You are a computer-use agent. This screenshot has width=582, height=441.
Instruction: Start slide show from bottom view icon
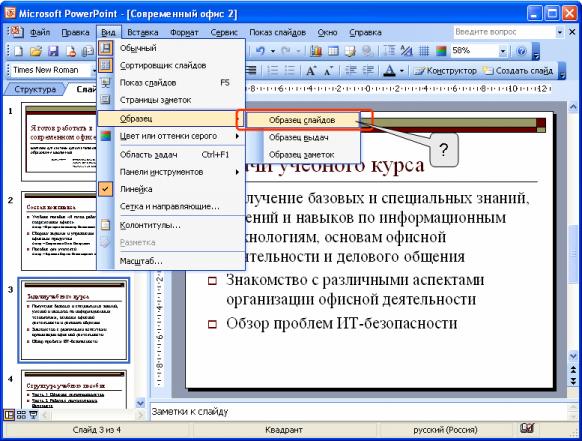coord(33,415)
